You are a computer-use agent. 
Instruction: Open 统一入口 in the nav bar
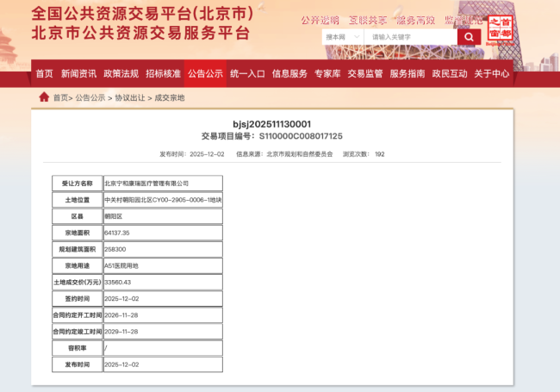[x=247, y=73]
